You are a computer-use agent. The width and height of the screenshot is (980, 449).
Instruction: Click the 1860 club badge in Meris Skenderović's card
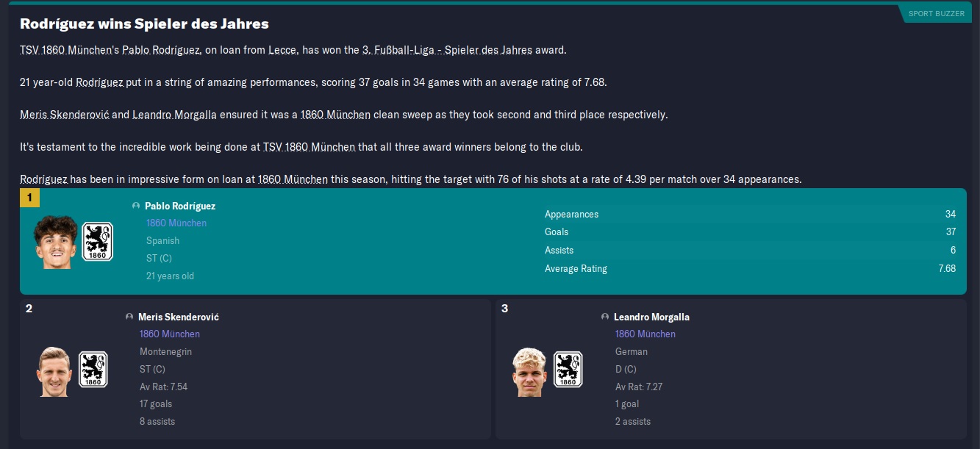pos(93,369)
